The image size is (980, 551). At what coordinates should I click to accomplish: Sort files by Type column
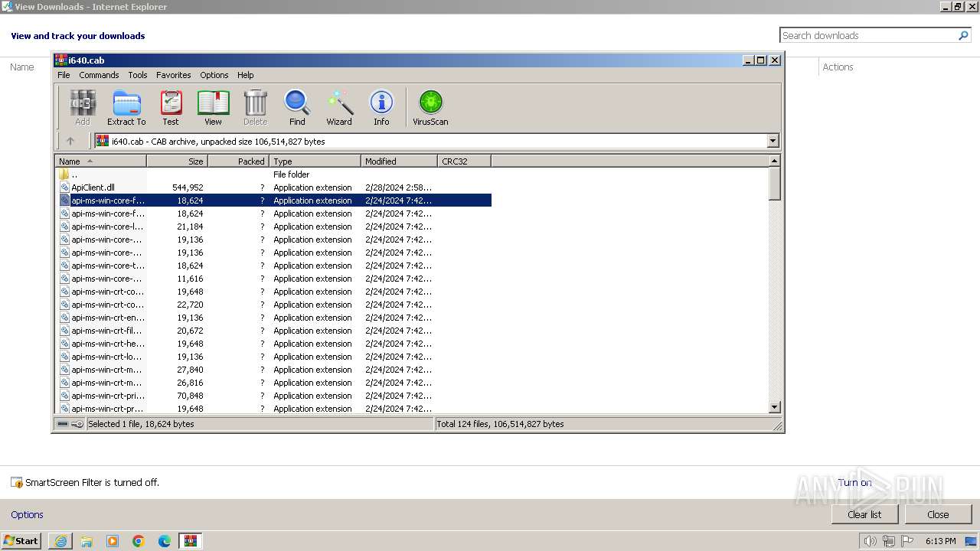pos(315,161)
